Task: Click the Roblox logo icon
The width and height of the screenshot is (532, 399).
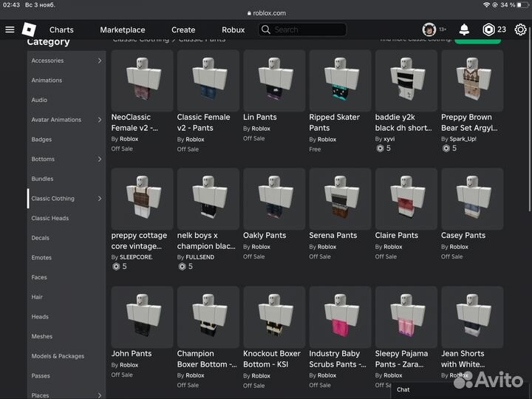Action: 29,30
